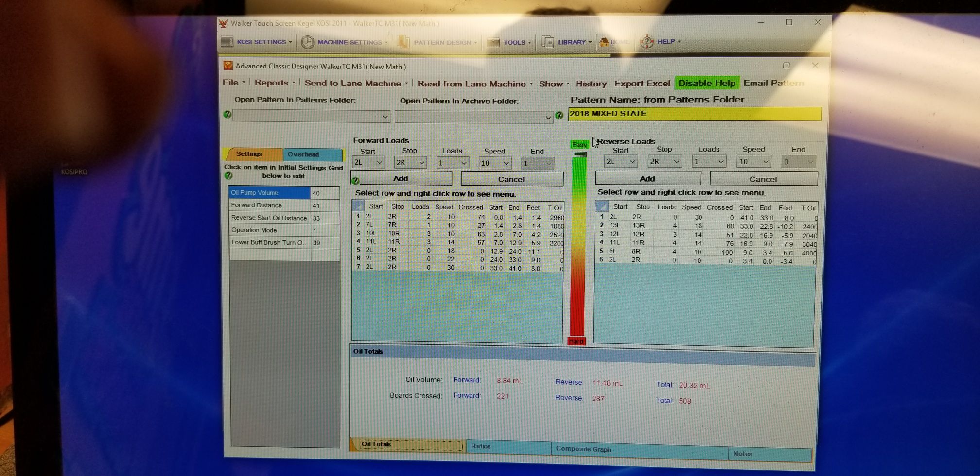Click the KOSI Settings toolbar icon

227,42
